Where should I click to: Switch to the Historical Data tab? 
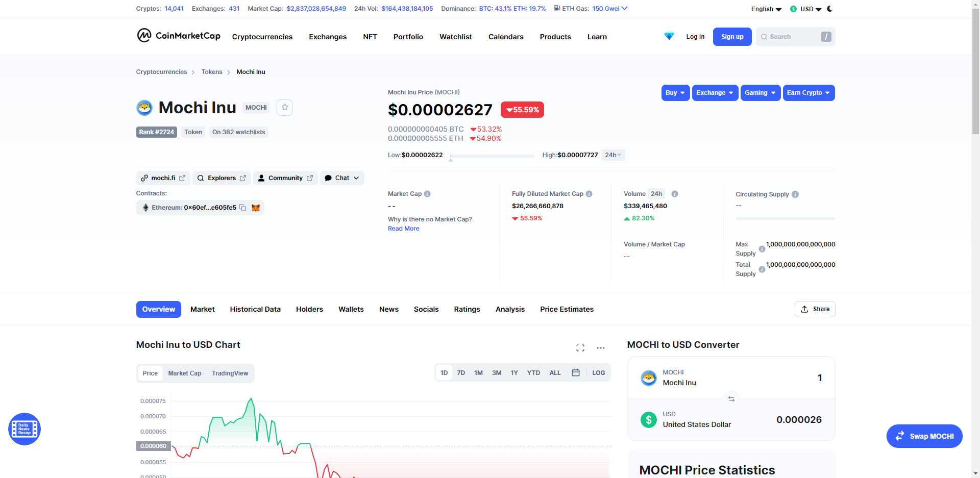[x=255, y=309]
